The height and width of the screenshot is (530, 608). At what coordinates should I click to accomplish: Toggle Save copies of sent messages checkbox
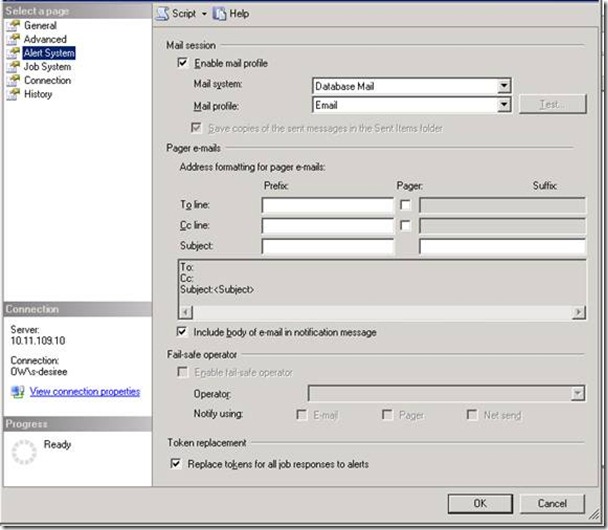click(x=196, y=128)
